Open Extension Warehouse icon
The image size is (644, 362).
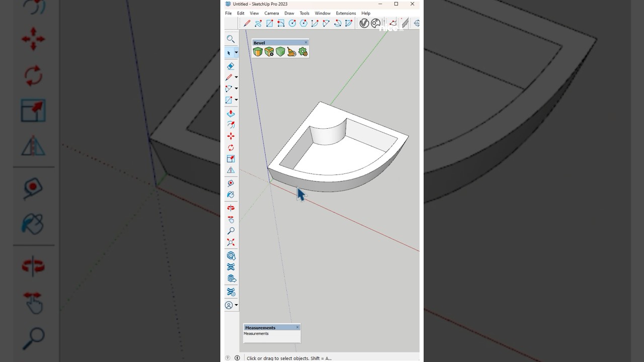tap(230, 267)
